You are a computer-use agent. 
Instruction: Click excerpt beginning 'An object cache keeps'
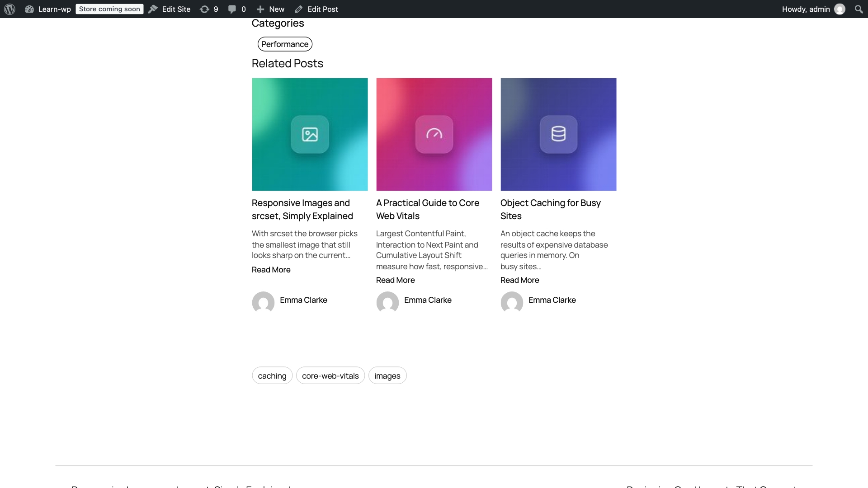(x=554, y=250)
